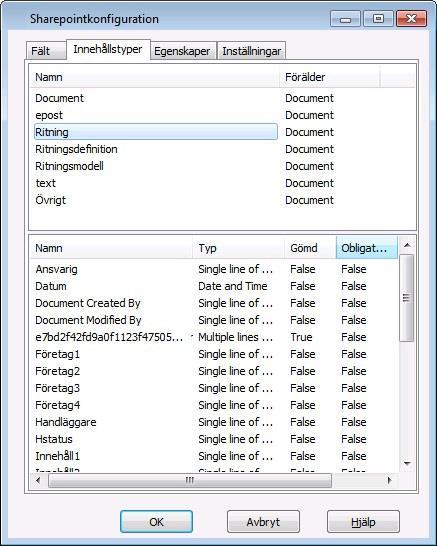Click the horizontal scrollbar right arrow

coord(390,481)
